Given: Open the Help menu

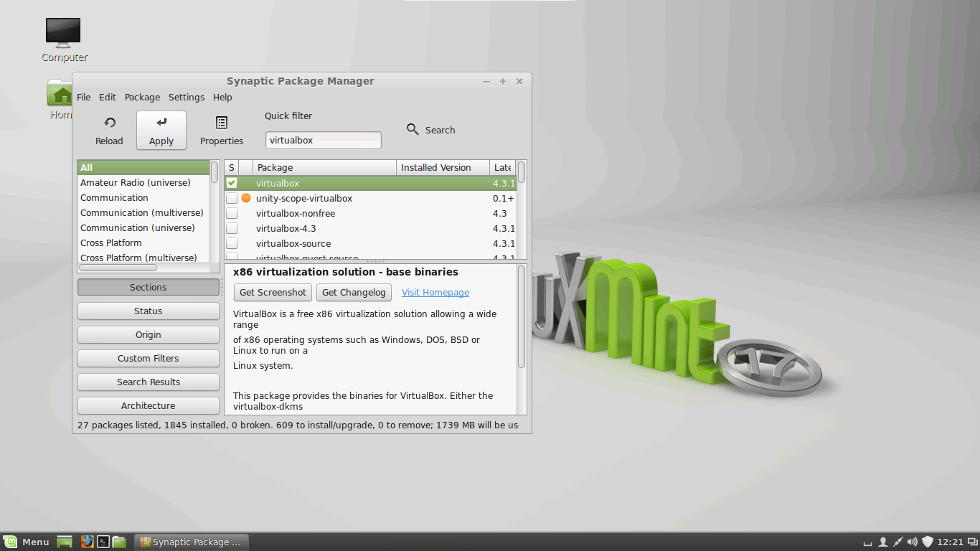Looking at the screenshot, I should pyautogui.click(x=222, y=97).
